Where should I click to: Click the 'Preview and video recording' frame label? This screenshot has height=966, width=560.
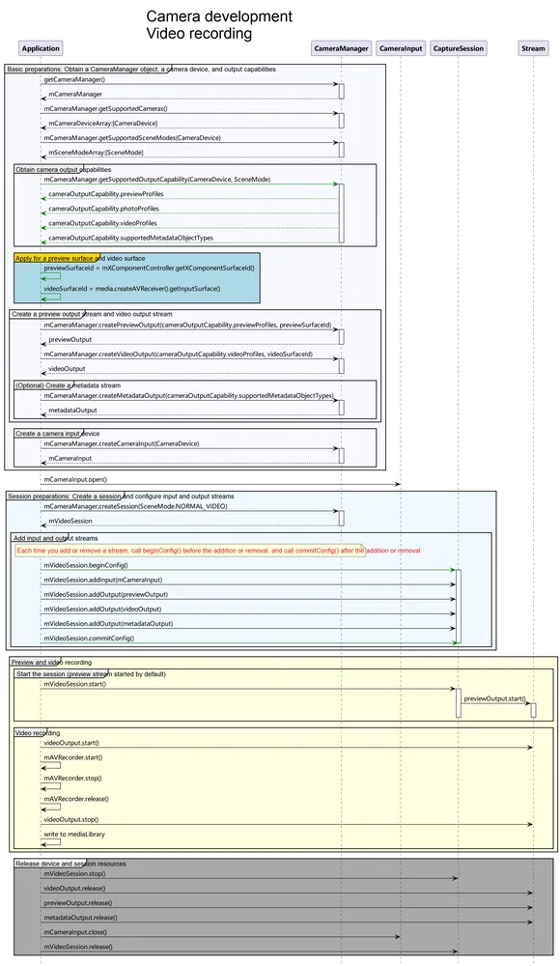tap(52, 663)
